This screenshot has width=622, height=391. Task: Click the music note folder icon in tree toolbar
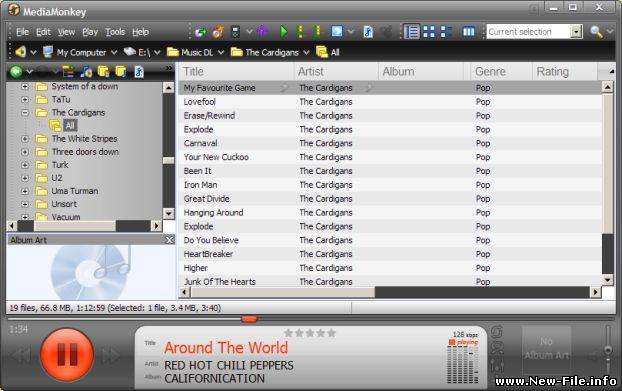(86, 72)
